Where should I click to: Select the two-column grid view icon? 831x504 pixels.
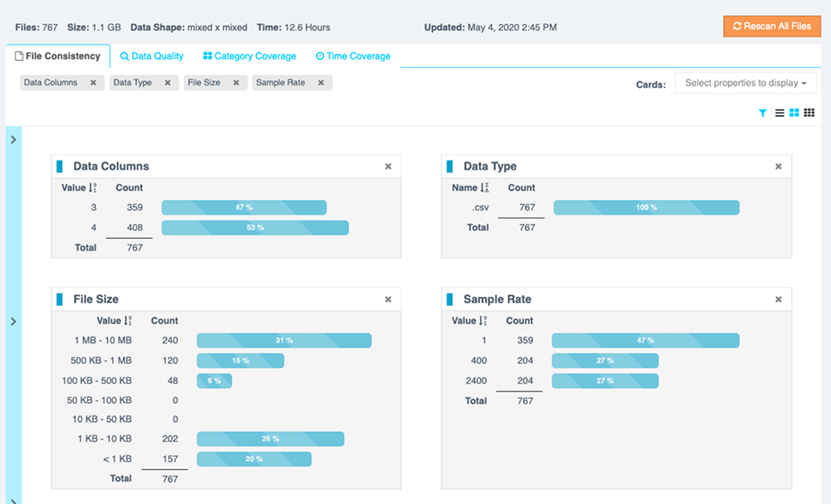794,113
